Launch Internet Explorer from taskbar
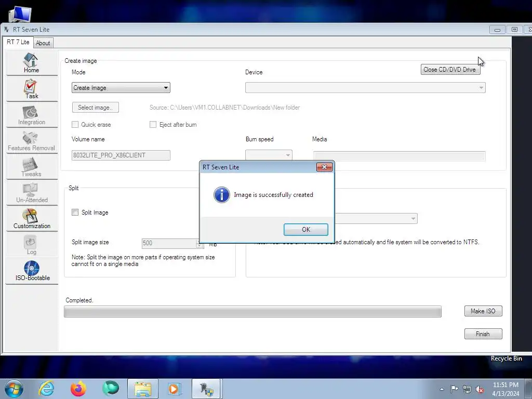 (x=46, y=389)
